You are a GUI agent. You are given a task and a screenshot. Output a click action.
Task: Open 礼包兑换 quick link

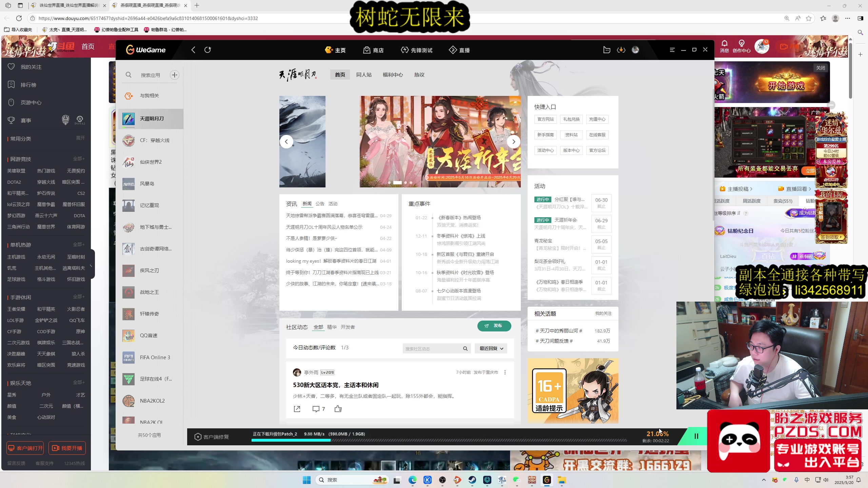(x=571, y=119)
